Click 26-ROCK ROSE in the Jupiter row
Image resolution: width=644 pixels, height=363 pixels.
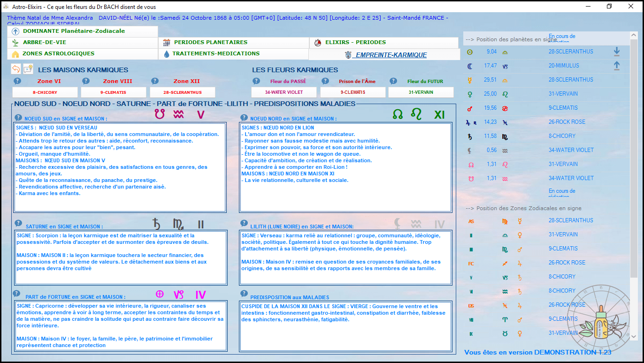point(567,122)
